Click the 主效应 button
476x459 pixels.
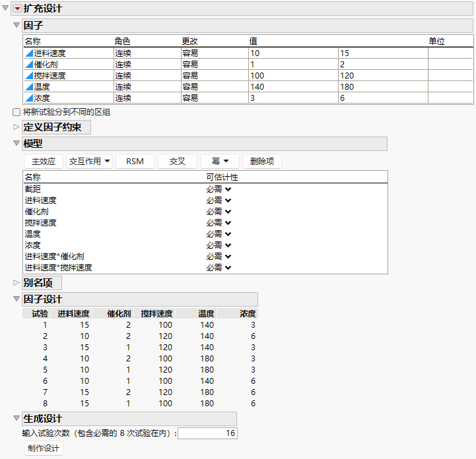click(44, 162)
